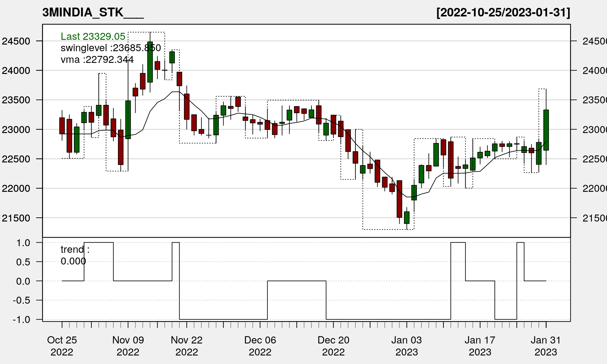Click the trend 0.000 label
The image size is (607, 364).
(x=75, y=255)
